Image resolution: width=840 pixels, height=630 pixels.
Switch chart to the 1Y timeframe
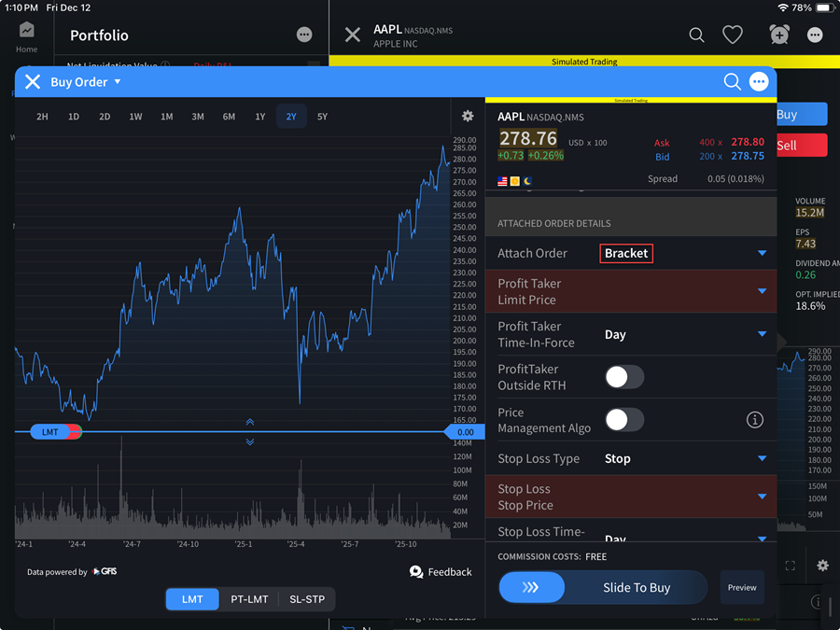tap(260, 117)
